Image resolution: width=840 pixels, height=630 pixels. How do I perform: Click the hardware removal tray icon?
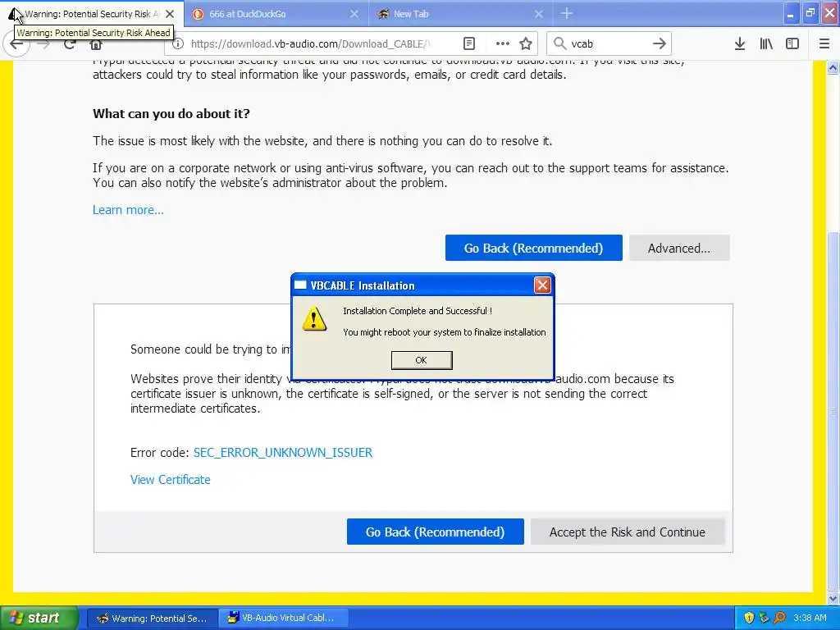(764, 618)
